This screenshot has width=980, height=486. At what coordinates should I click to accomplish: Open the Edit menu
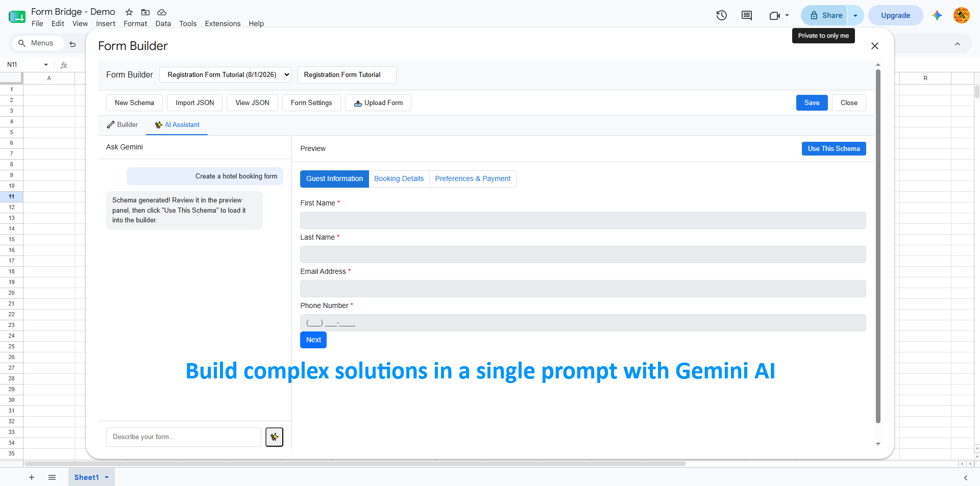pos(58,23)
